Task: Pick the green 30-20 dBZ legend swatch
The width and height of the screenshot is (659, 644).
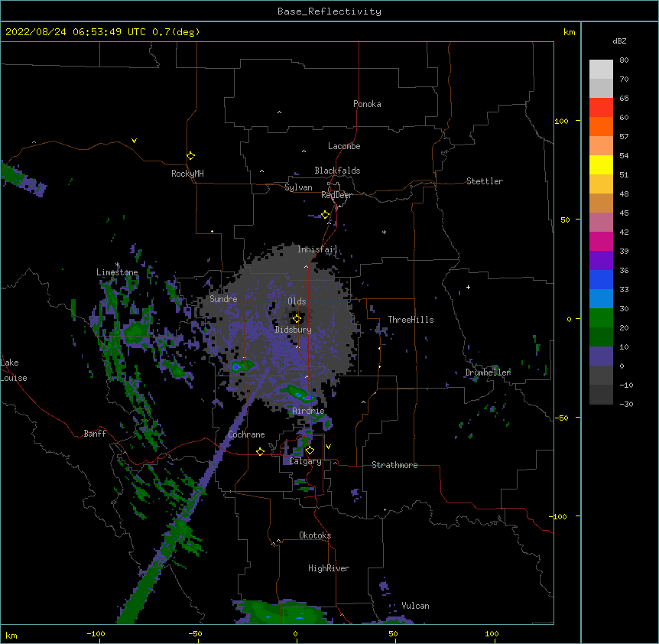Action: coord(601,318)
